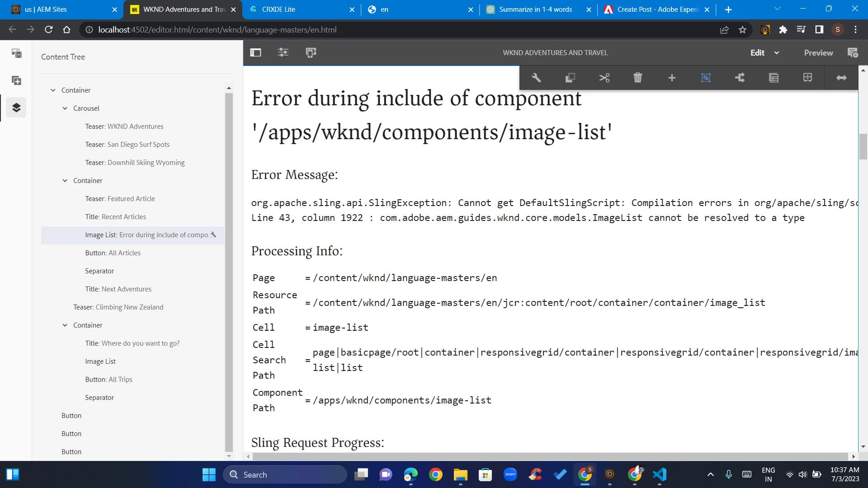Click the Cut scissors icon
Image resolution: width=868 pixels, height=488 pixels.
coord(604,78)
